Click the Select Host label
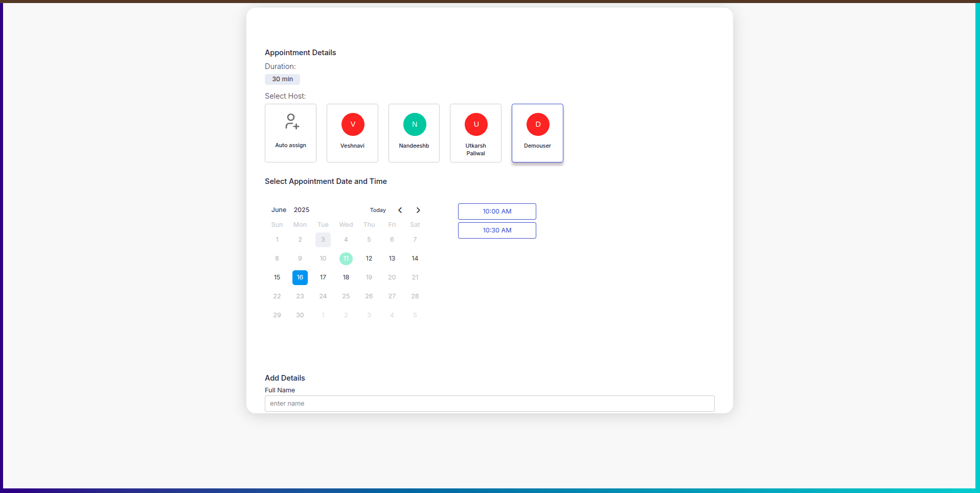This screenshot has height=493, width=980. [285, 96]
